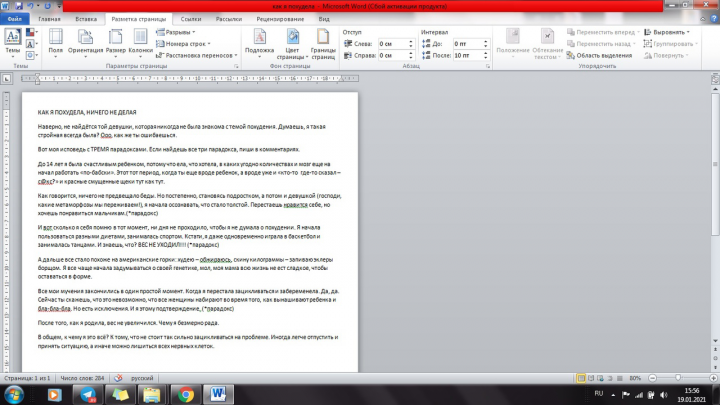
Task: Open the theme fonts dropdown
Action: click(31, 44)
